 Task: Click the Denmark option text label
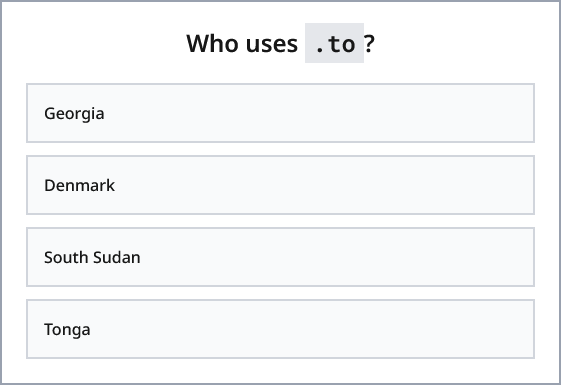click(x=79, y=185)
